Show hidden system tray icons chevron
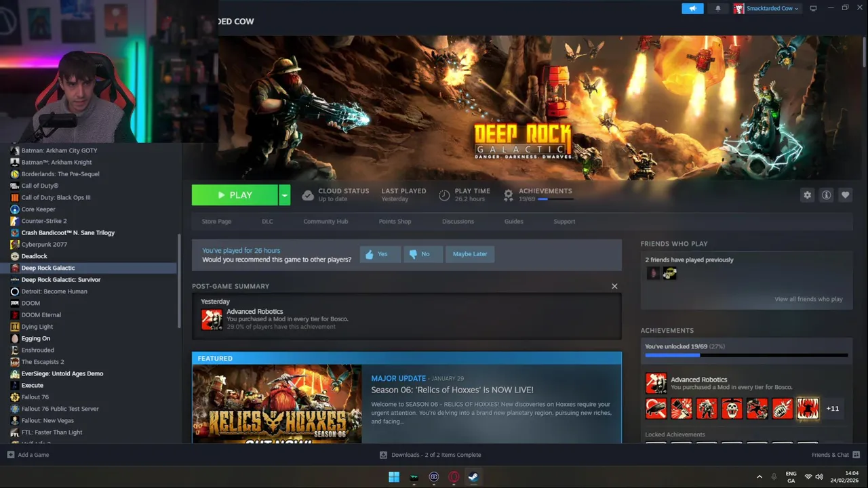 759,476
